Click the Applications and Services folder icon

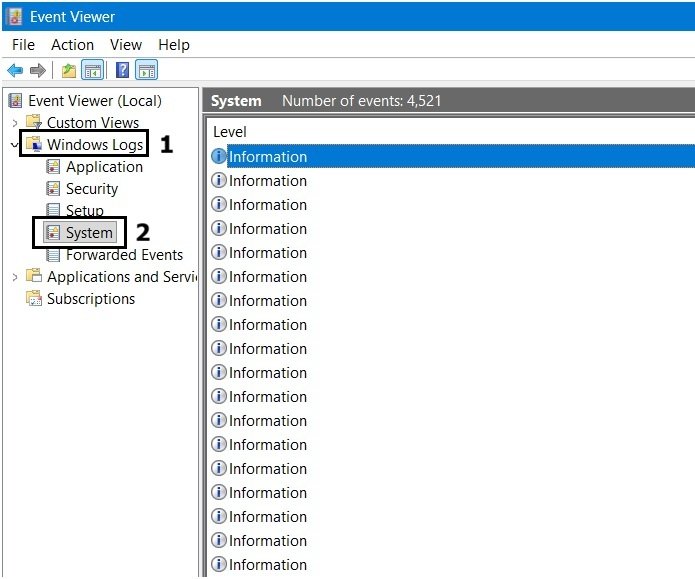pos(34,276)
